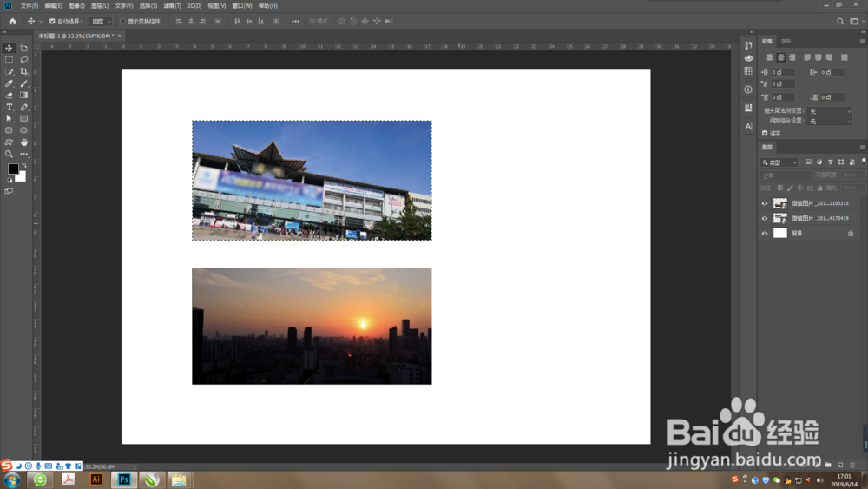
Task: Select the Horizontal Type tool
Action: tap(9, 107)
